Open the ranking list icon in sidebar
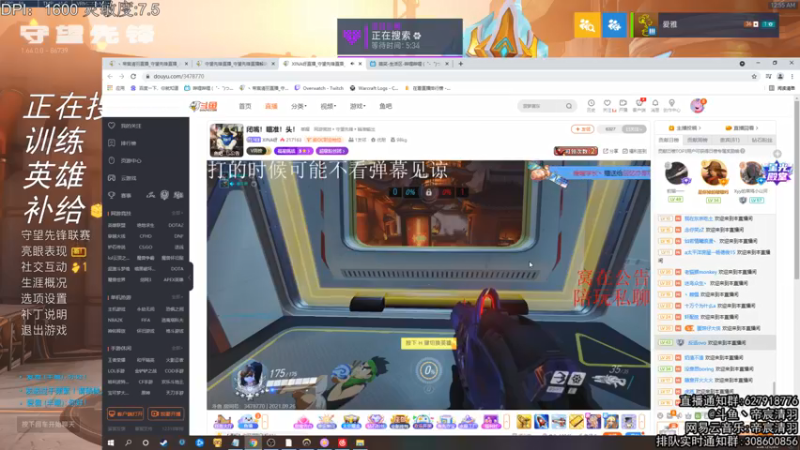 point(112,143)
